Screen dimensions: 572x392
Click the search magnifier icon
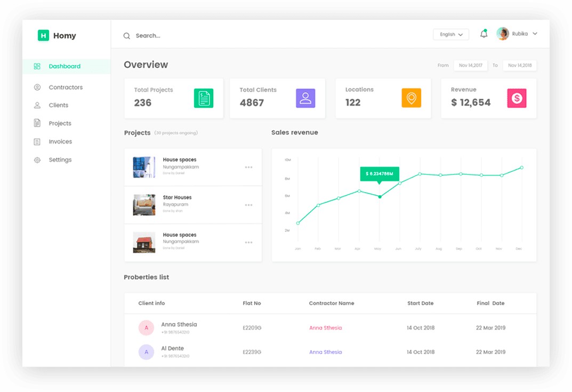[x=127, y=36]
